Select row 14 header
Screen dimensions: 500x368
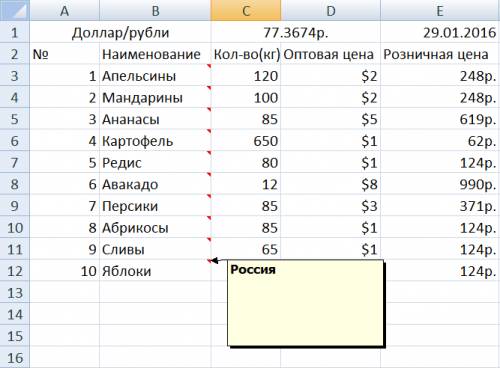15,314
